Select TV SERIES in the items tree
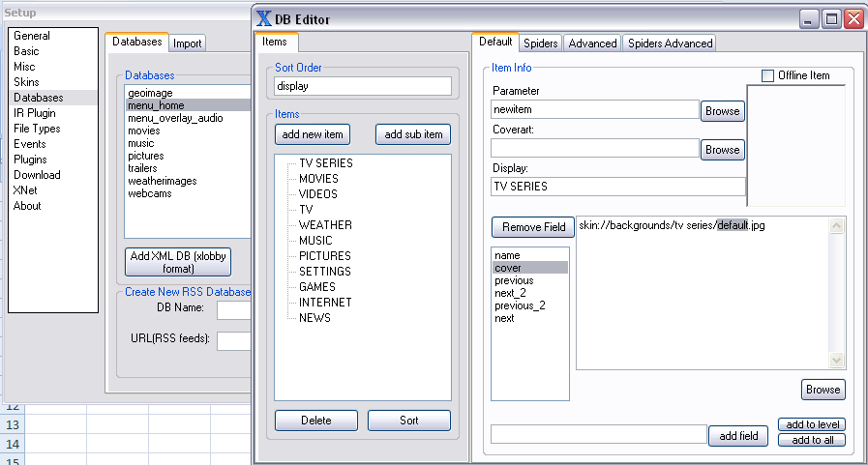The height and width of the screenshot is (465, 868). pyautogui.click(x=325, y=163)
